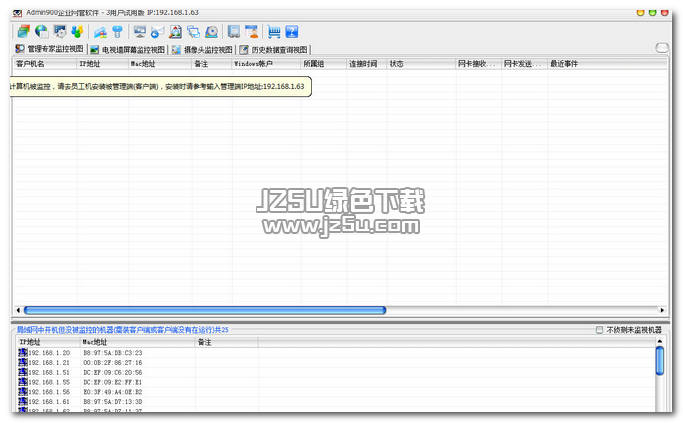
Task: Switch to 管理专家监控视图 tab
Action: (49, 49)
